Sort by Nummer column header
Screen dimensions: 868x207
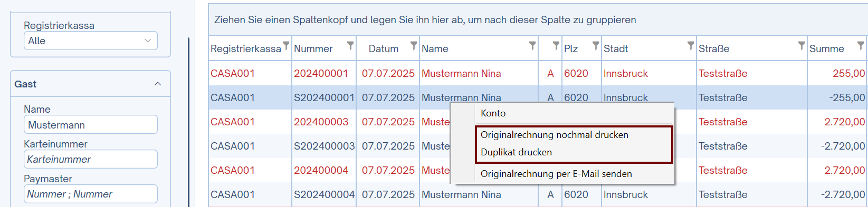click(313, 48)
